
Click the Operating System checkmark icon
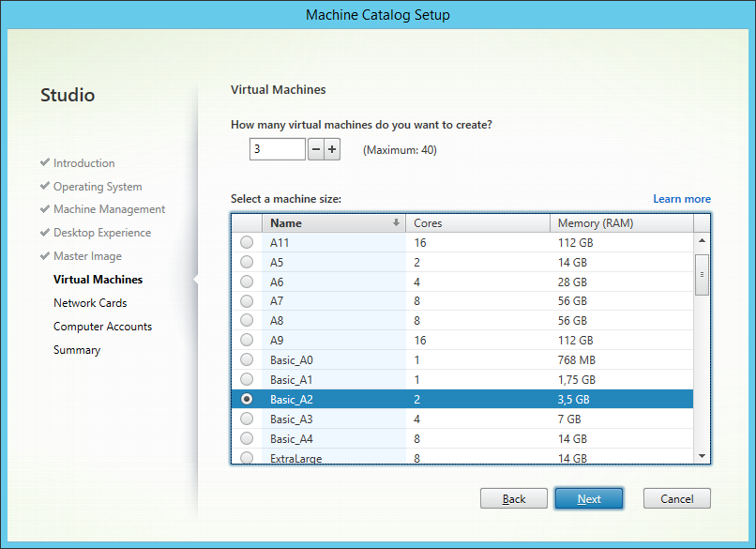click(x=45, y=186)
